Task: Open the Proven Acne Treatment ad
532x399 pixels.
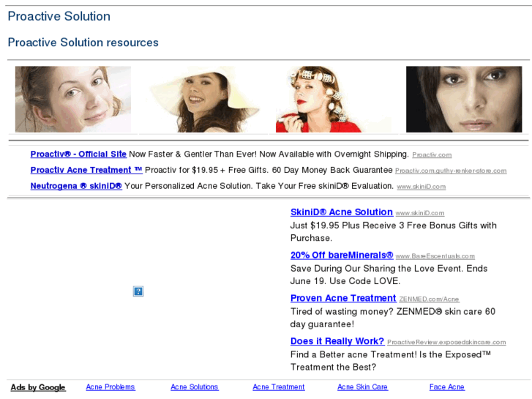Action: pos(343,299)
